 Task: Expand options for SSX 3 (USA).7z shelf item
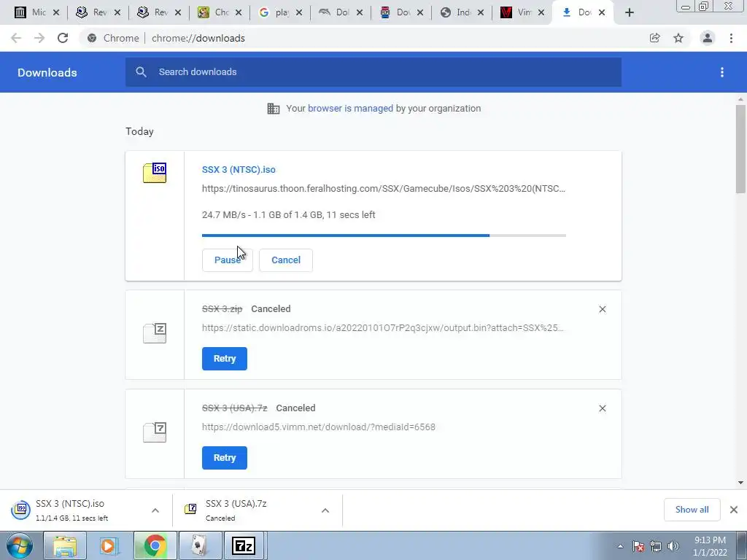pos(325,510)
